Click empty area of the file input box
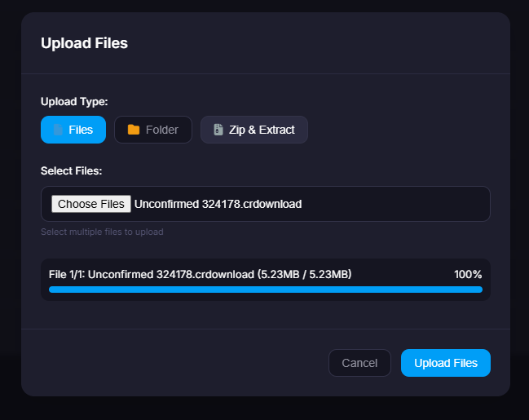 coord(399,204)
